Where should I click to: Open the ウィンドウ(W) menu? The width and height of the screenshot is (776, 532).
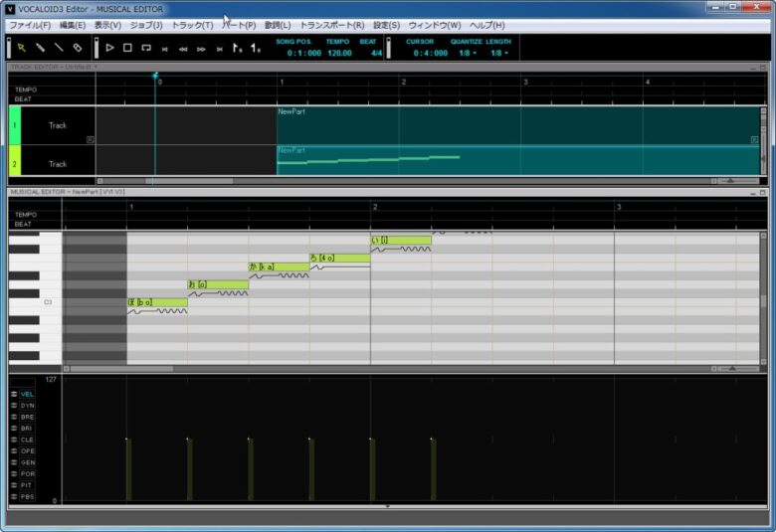435,25
